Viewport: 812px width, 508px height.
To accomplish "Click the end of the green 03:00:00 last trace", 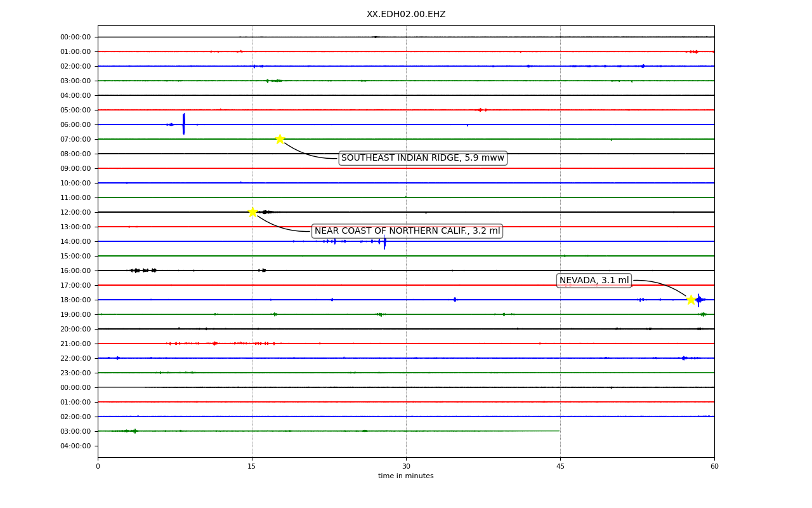I will pyautogui.click(x=559, y=431).
